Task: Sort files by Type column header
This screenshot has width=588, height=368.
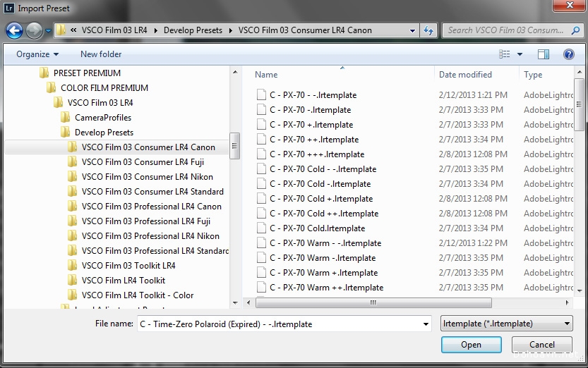Action: click(533, 75)
